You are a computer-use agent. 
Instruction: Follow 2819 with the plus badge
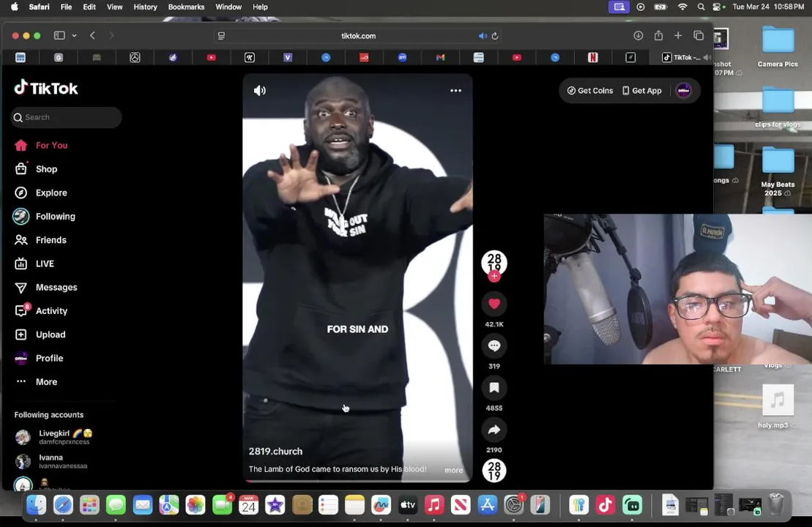click(494, 277)
